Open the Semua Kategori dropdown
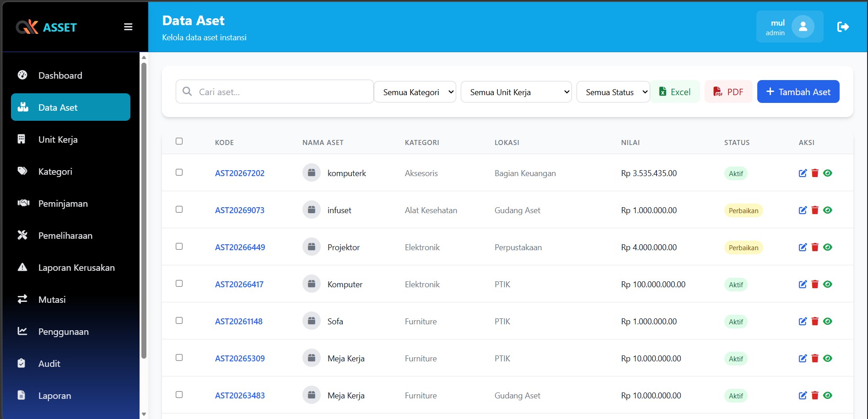This screenshot has height=419, width=868. pos(415,92)
